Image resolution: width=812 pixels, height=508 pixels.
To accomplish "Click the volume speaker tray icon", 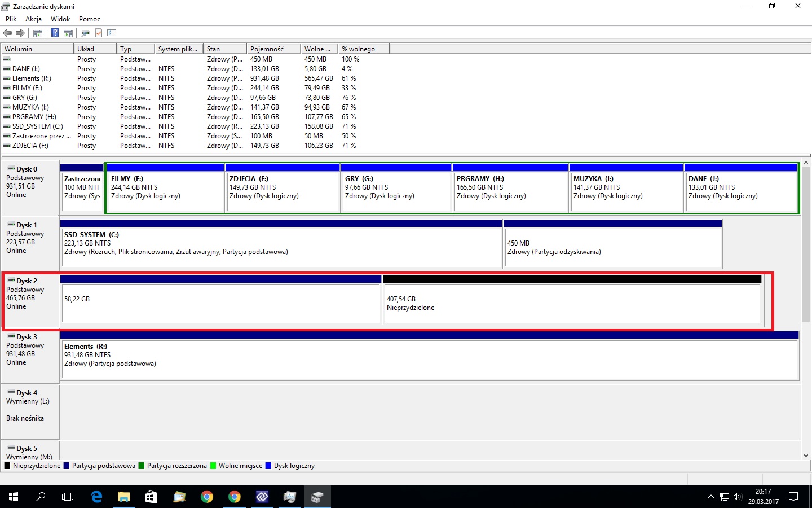I will (x=738, y=497).
